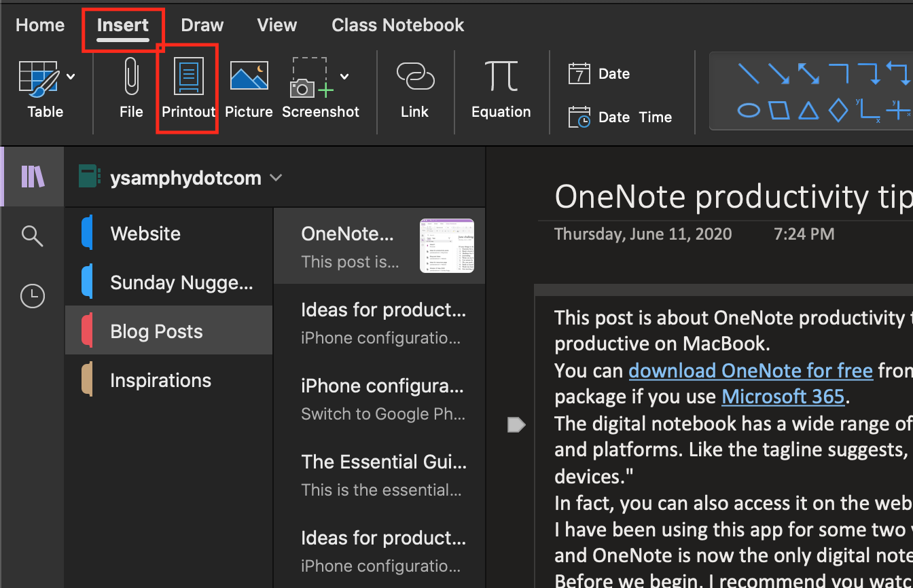This screenshot has width=913, height=588.
Task: Choose the ellipse shape
Action: click(x=748, y=109)
